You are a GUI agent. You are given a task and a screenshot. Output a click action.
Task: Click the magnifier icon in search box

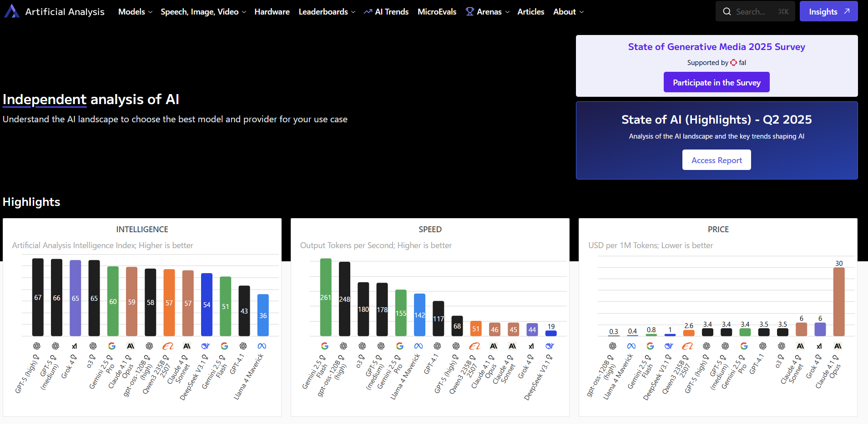(x=727, y=11)
